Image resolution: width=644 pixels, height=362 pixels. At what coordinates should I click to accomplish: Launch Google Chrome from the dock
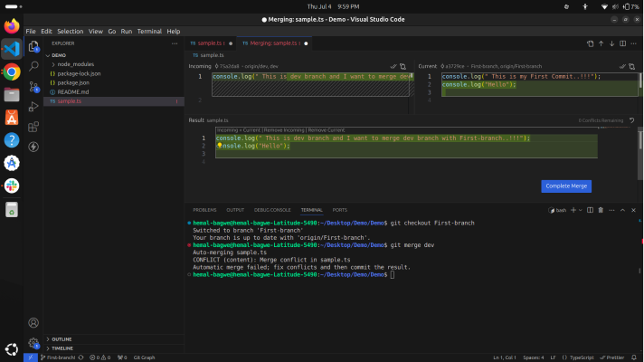pos(12,71)
